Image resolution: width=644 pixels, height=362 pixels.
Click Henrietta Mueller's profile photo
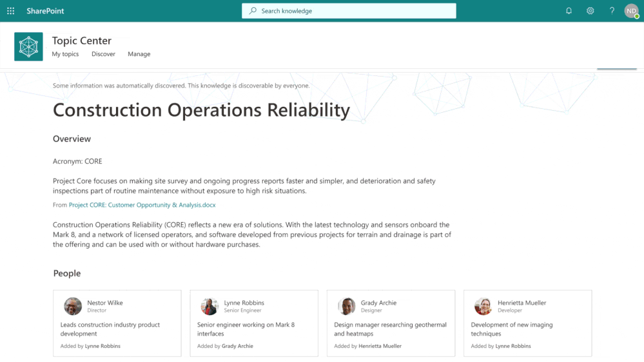[x=483, y=306]
